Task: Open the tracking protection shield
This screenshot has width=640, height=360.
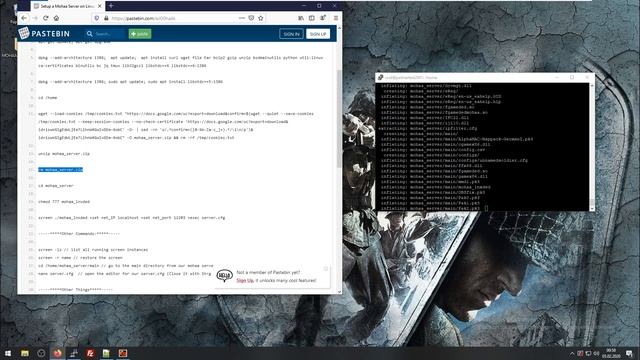Action: [x=97, y=18]
